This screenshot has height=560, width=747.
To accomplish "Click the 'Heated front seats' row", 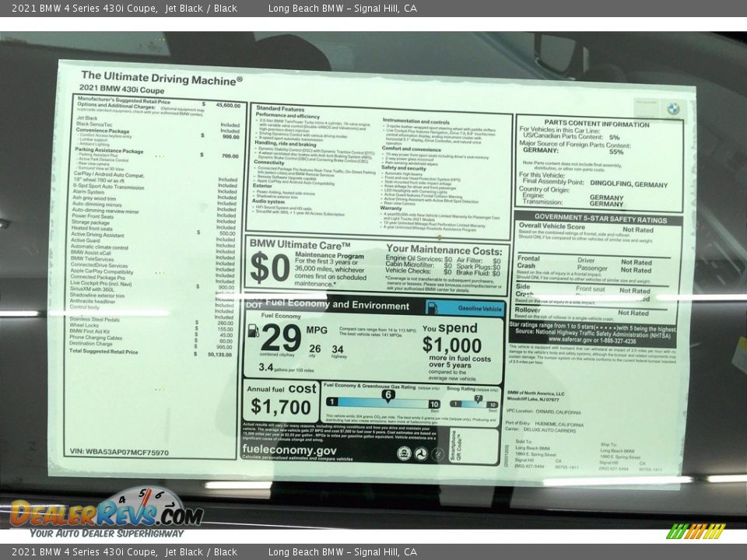I will 92,229.
